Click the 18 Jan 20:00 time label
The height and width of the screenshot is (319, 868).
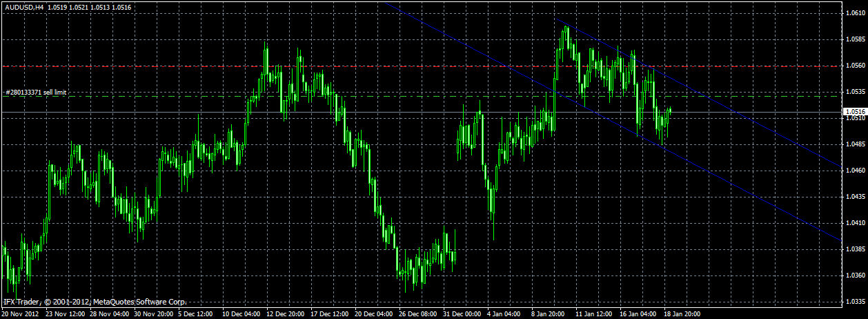[x=683, y=313]
